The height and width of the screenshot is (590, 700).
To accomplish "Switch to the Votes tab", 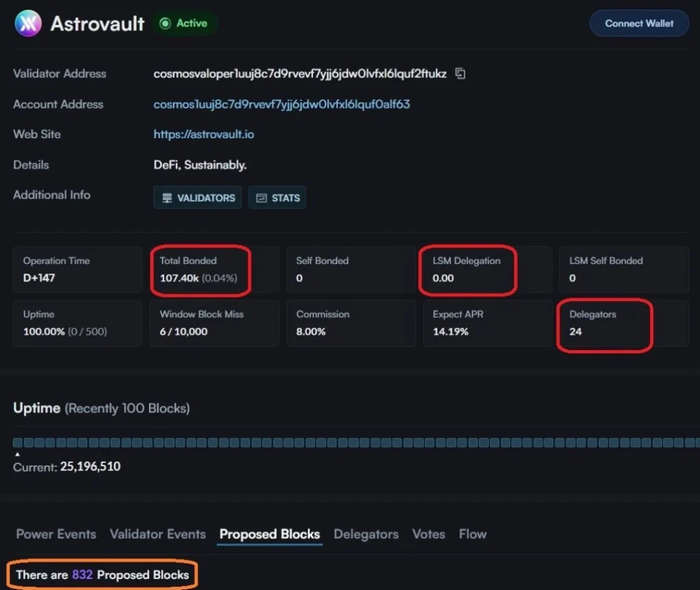I will coord(429,534).
